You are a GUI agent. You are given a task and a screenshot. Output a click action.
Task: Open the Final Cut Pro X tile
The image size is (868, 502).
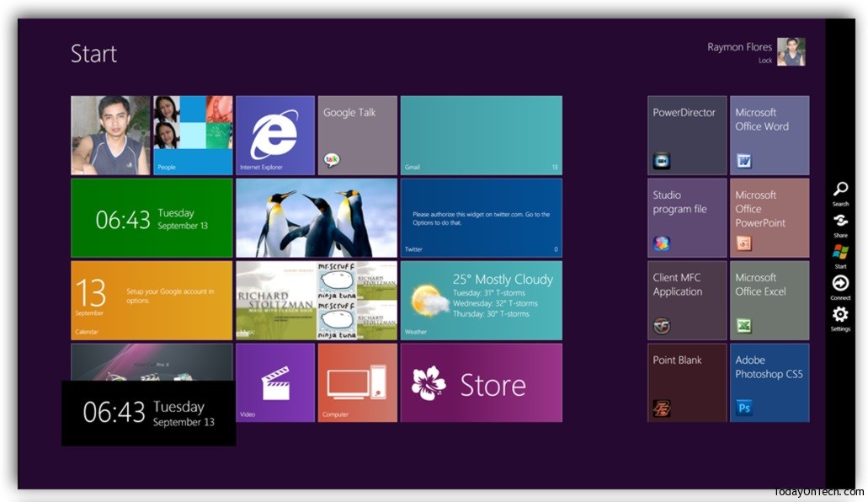pos(152,362)
